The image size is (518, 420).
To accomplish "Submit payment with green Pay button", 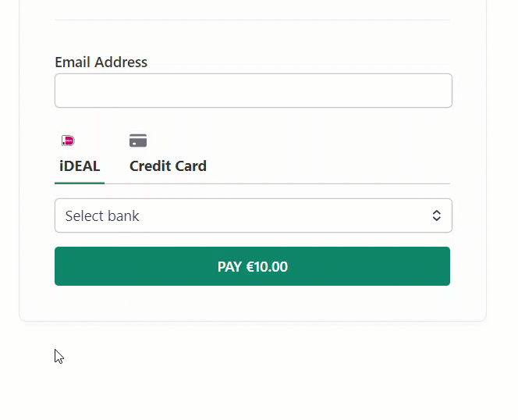I will coord(253,266).
